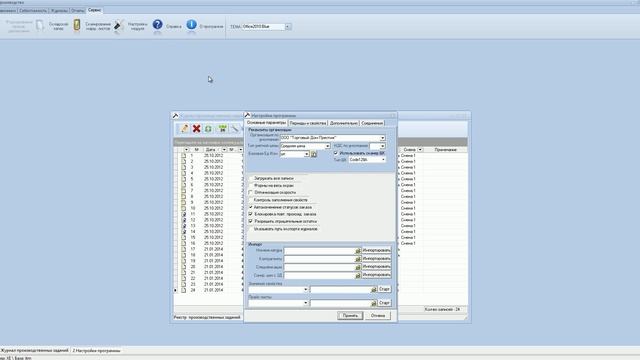Open the Тема theme dropdown
The image size is (640, 360).
(x=287, y=27)
